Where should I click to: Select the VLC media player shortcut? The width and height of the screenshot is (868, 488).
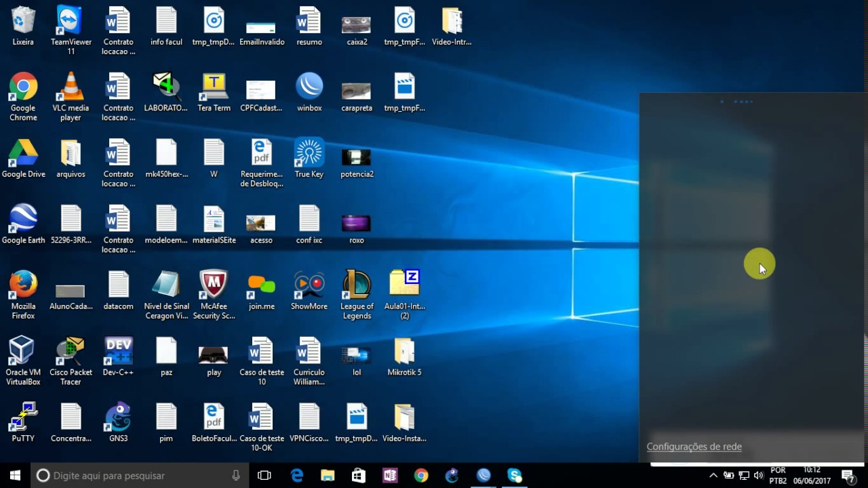[x=71, y=97]
